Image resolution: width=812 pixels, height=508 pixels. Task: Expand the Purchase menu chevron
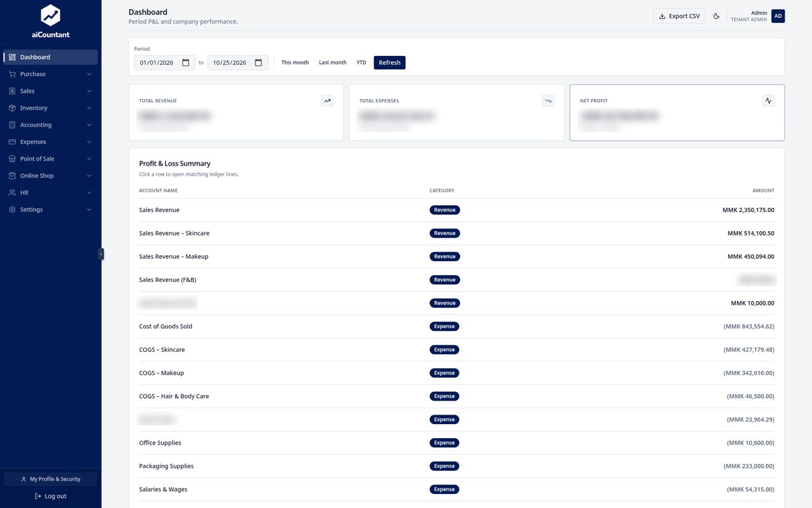click(89, 74)
